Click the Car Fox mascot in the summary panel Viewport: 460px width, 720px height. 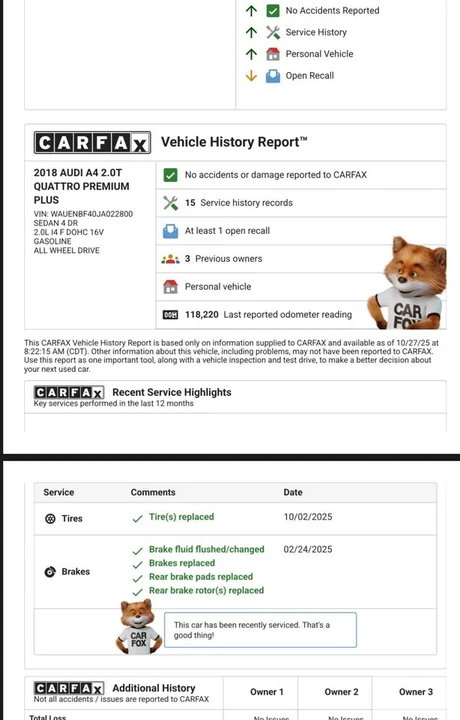coord(407,282)
